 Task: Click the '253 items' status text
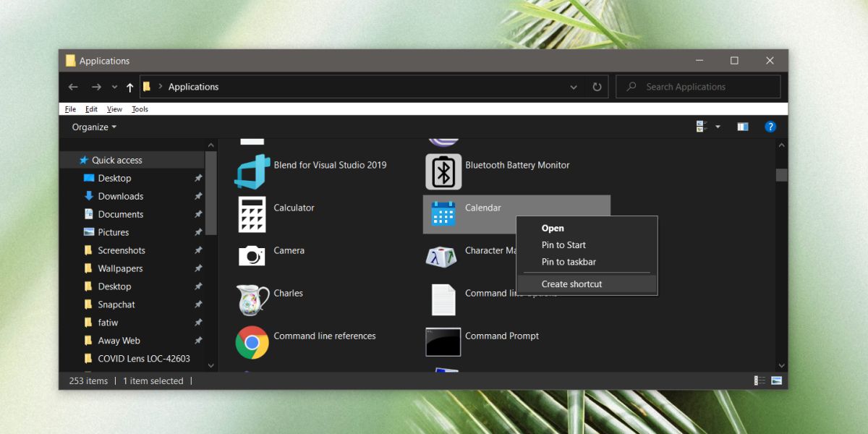(88, 381)
